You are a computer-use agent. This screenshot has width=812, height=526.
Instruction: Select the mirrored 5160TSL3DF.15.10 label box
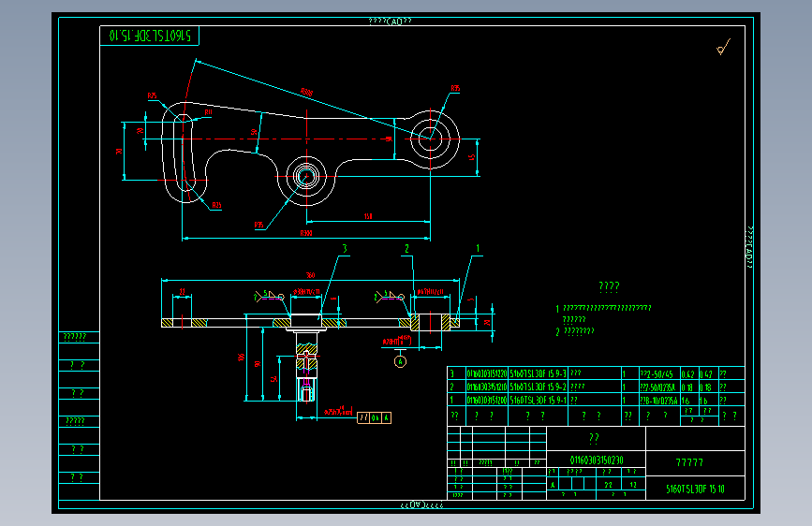tap(149, 36)
